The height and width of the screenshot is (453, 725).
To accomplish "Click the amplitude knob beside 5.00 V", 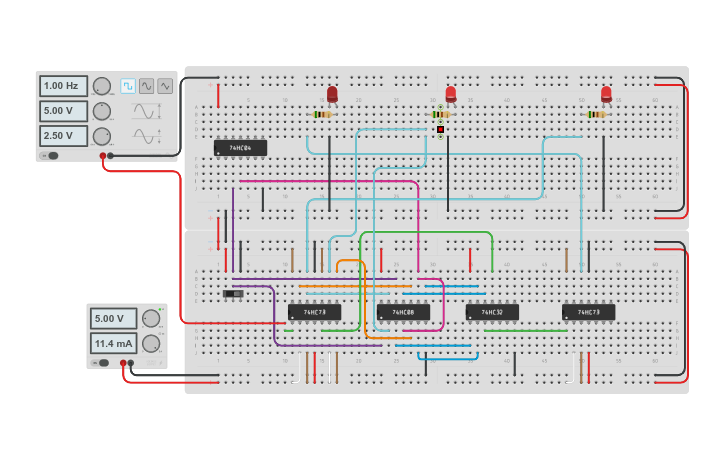I will click(x=102, y=111).
